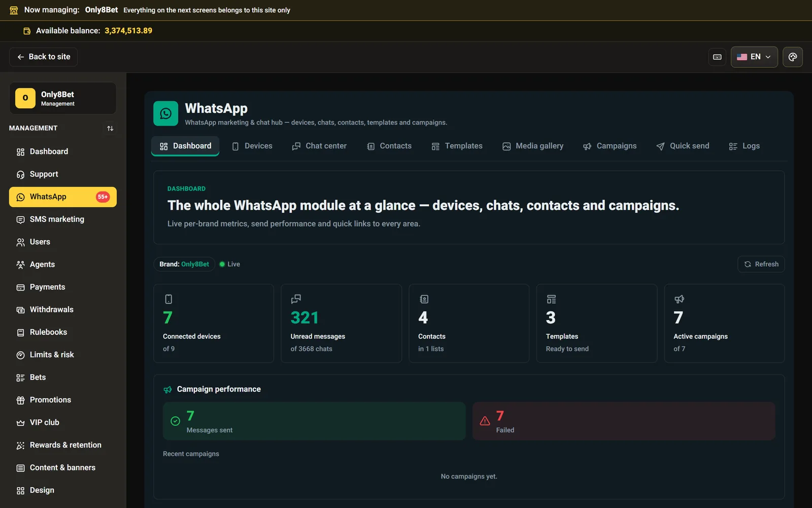Toggle the Management section sort arrows
The image size is (812, 508).
click(x=110, y=129)
